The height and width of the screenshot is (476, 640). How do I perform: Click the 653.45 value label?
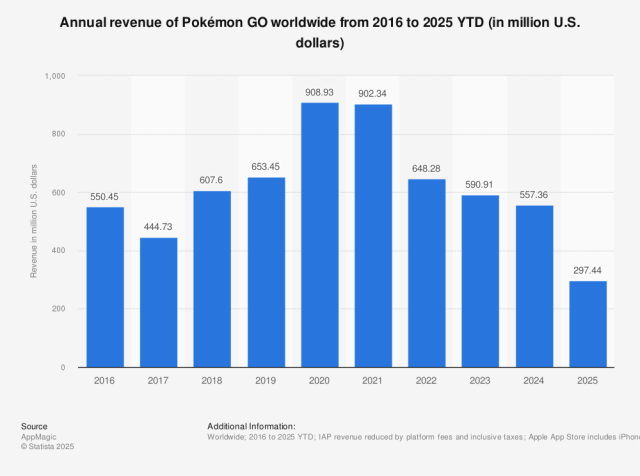tap(265, 167)
